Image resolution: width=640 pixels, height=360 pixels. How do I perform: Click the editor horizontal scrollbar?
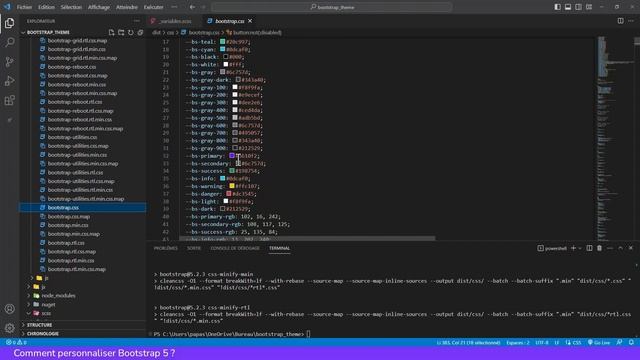point(307,238)
